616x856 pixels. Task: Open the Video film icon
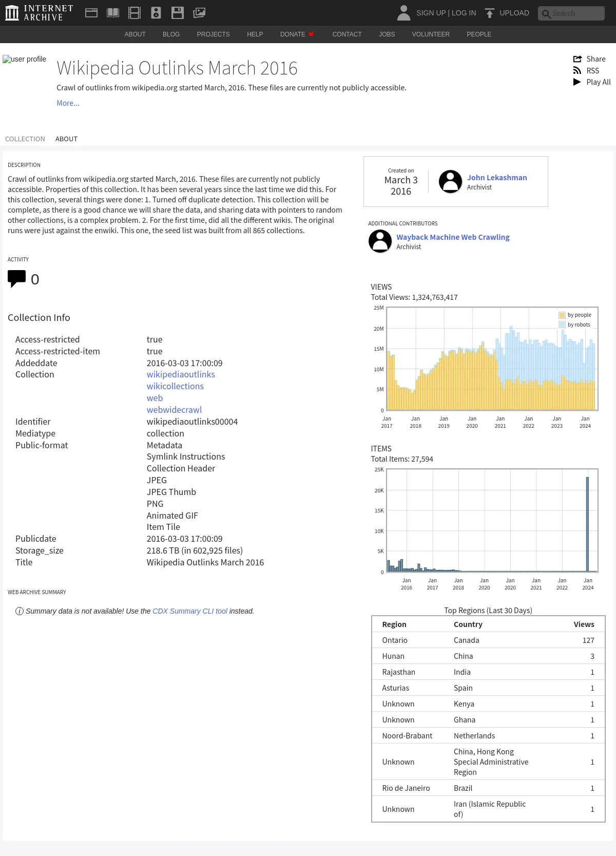tap(134, 13)
